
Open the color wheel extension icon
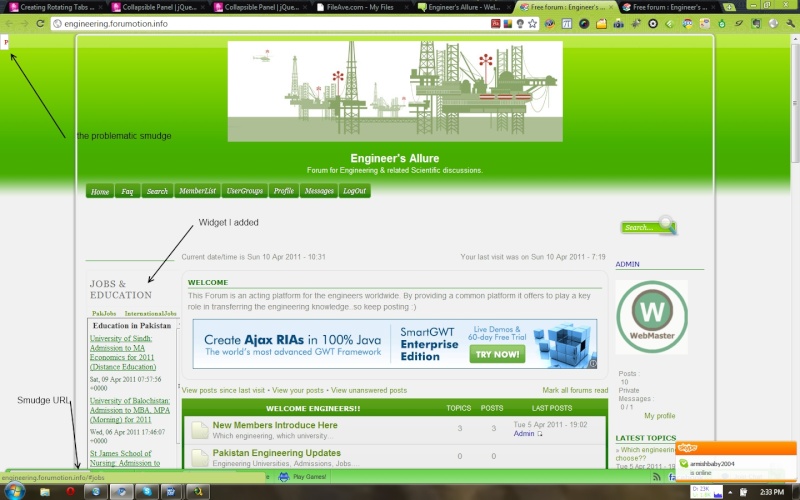pyautogui.click(x=584, y=23)
